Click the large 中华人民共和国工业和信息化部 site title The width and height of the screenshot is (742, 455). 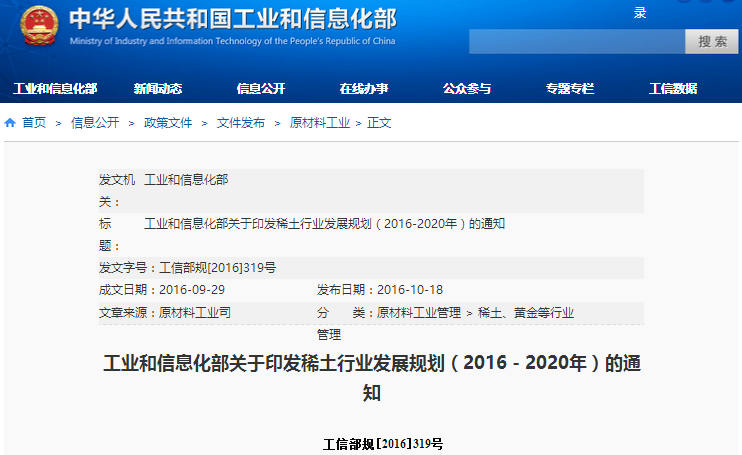tap(232, 20)
